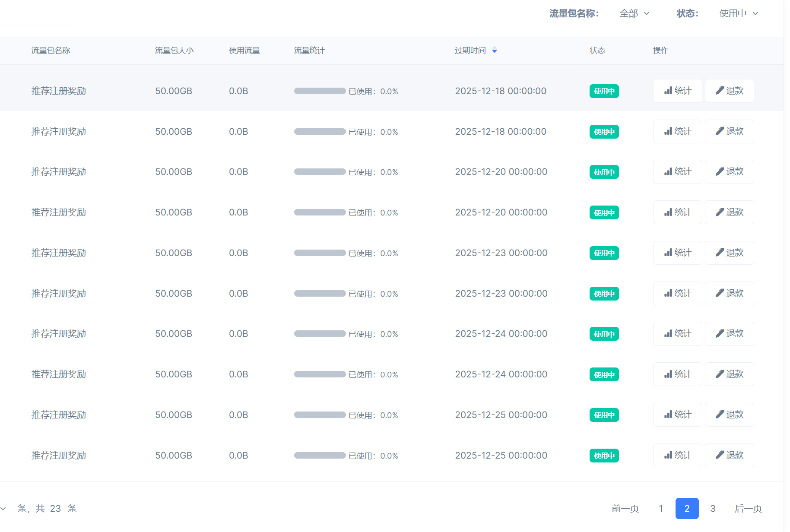
Task: Toggle sorting with the arrow icon next to 过期时间
Action: tap(495, 50)
